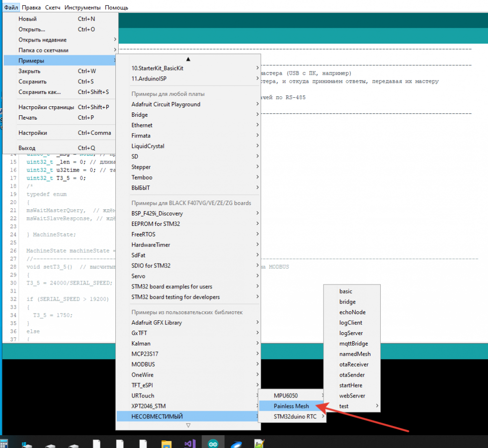Open the Stepper examples entry
The width and height of the screenshot is (488, 448).
(x=188, y=167)
